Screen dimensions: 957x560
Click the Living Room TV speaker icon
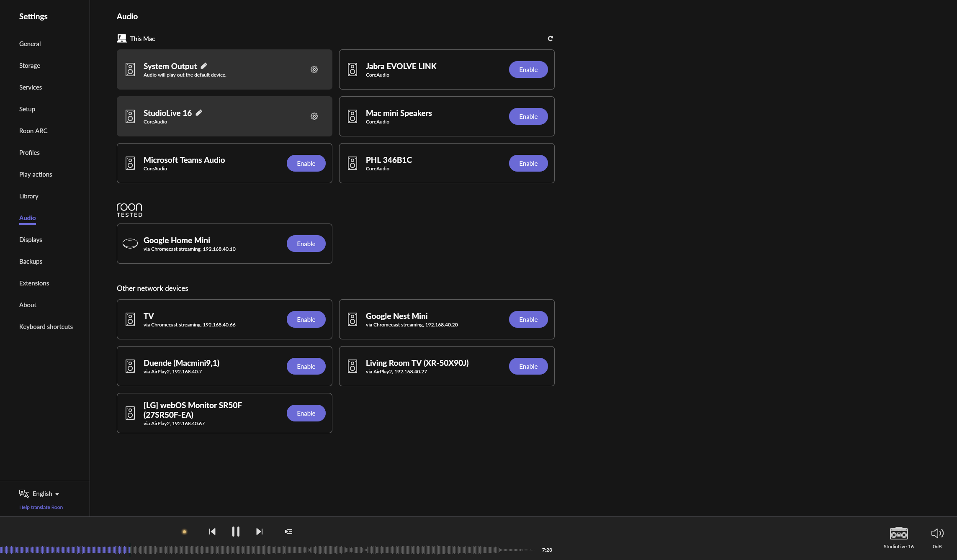tap(352, 366)
